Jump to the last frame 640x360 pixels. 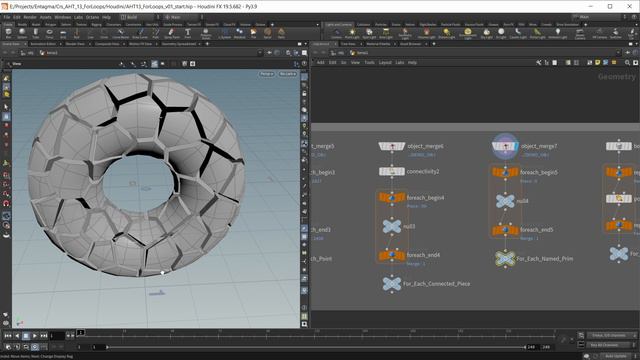(x=44, y=336)
